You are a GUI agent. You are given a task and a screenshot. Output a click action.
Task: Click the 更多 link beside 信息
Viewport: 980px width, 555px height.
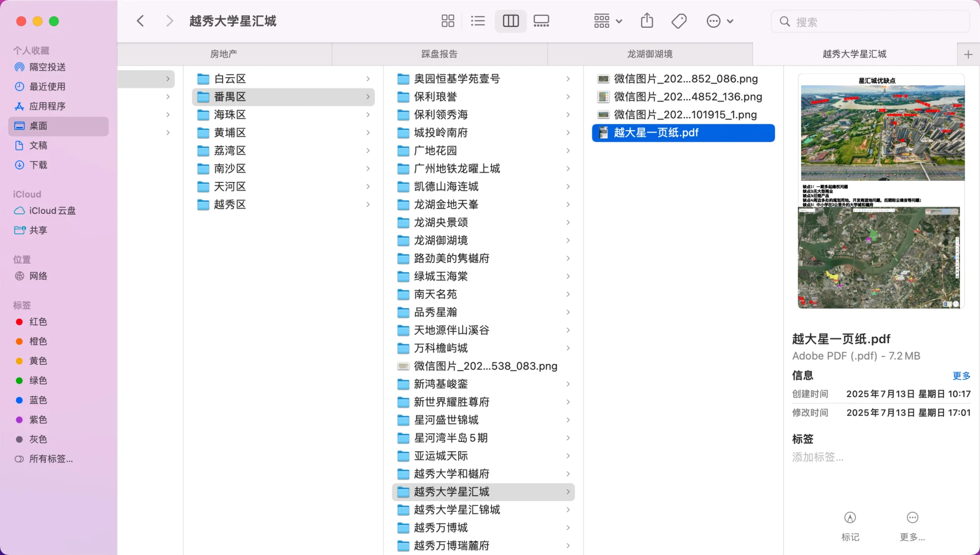click(961, 376)
